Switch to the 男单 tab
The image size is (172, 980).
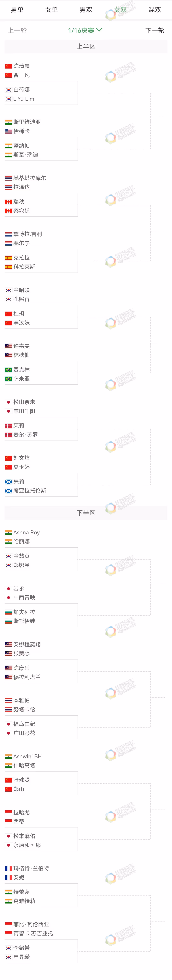[17, 10]
